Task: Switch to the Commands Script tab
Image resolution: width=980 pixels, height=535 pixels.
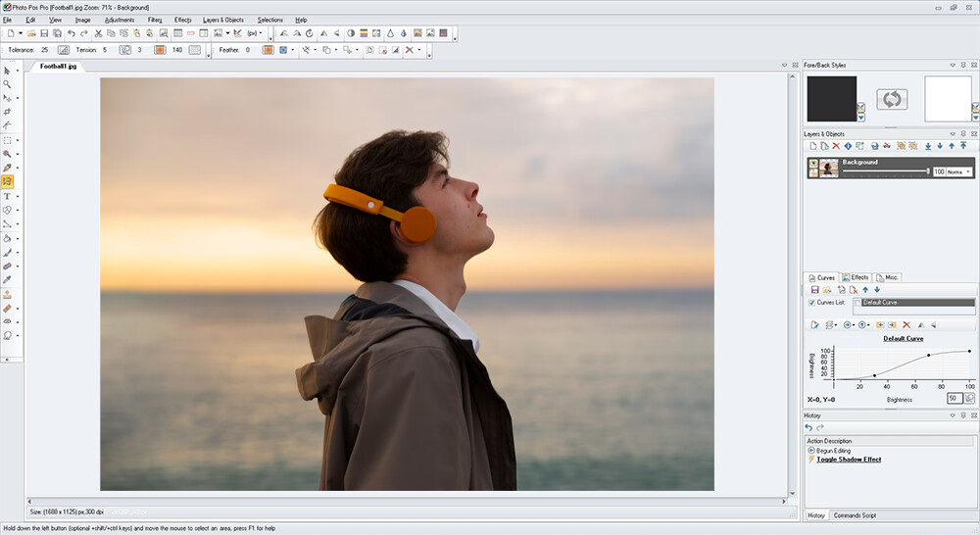Action: [855, 515]
